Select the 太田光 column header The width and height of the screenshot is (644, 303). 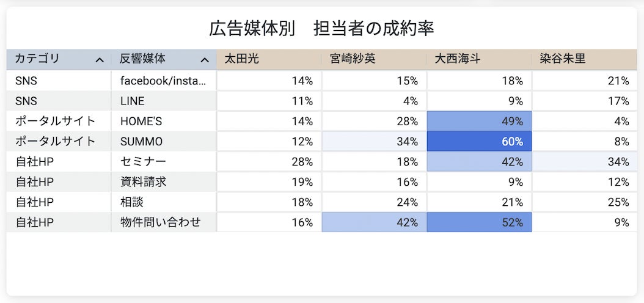click(242, 59)
